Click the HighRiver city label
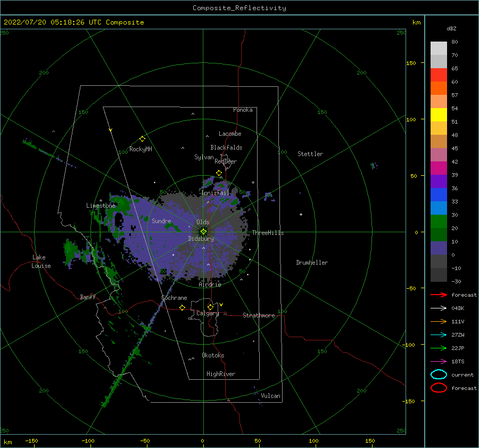Image resolution: width=479 pixels, height=448 pixels. click(x=221, y=374)
